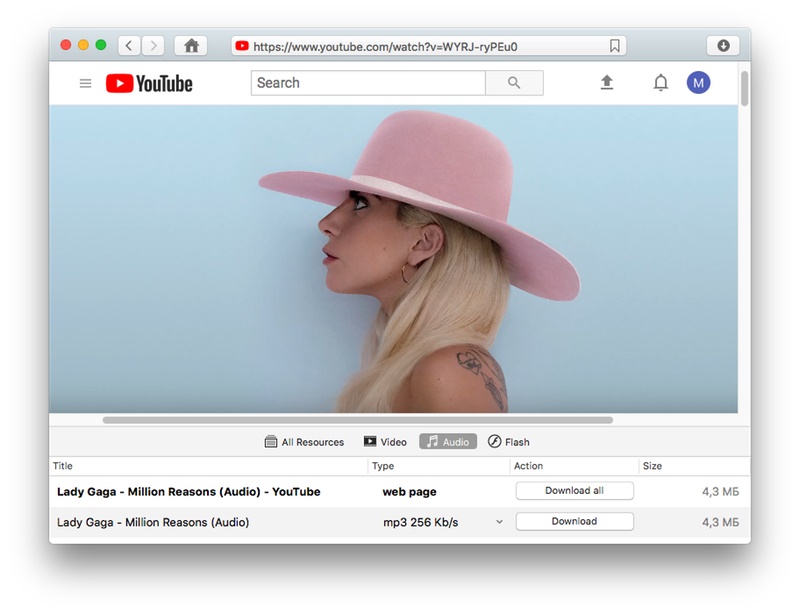This screenshot has width=800, height=614.
Task: Switch to the Flash tab
Action: [x=509, y=442]
